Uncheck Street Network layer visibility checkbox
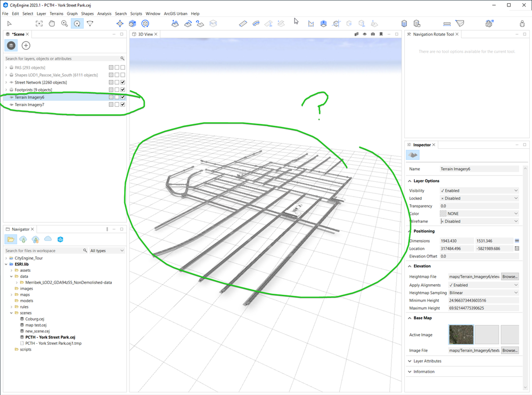Image resolution: width=532 pixels, height=395 pixels. point(122,82)
